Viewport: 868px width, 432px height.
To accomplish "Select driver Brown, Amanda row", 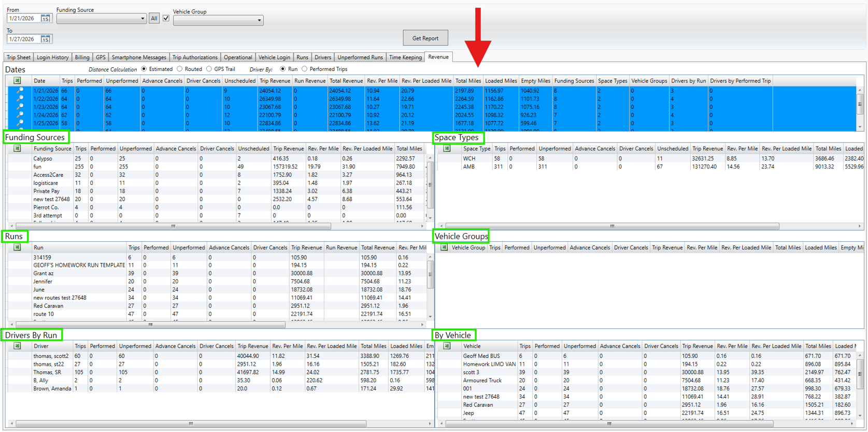I will [220, 388].
